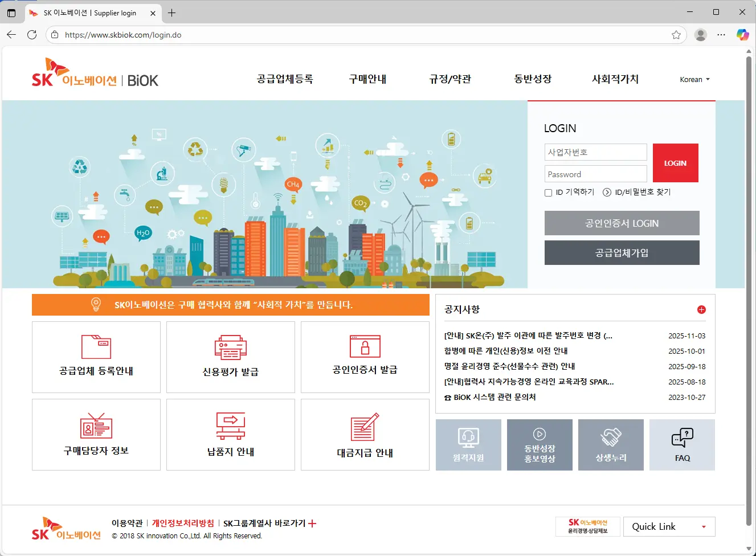Click the browser back arrow
Image resolution: width=756 pixels, height=556 pixels.
[11, 35]
